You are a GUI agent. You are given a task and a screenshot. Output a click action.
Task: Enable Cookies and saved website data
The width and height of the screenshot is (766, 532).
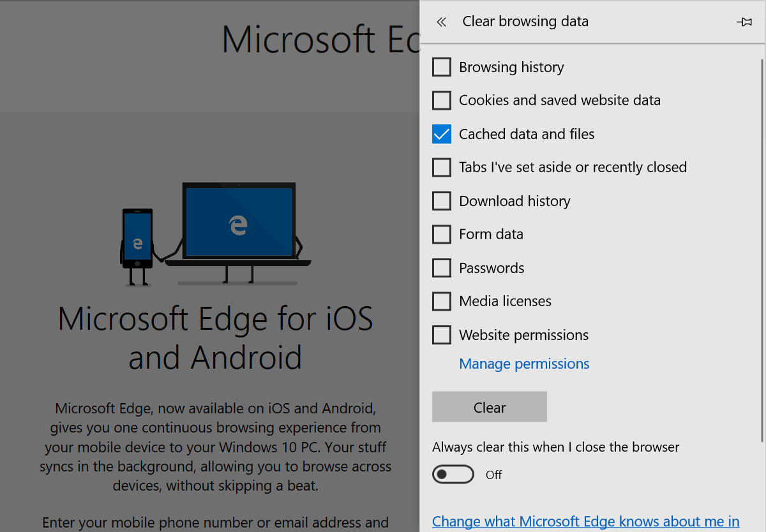(442, 101)
